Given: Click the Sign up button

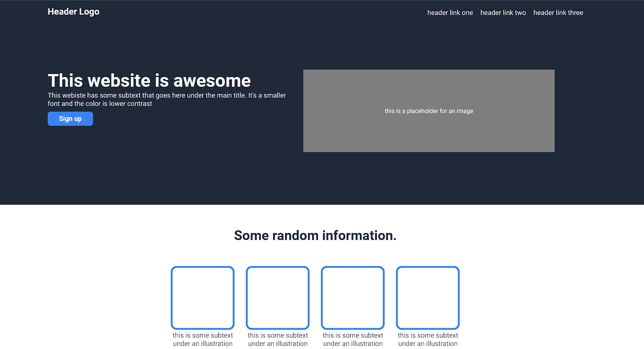Looking at the screenshot, I should point(70,119).
